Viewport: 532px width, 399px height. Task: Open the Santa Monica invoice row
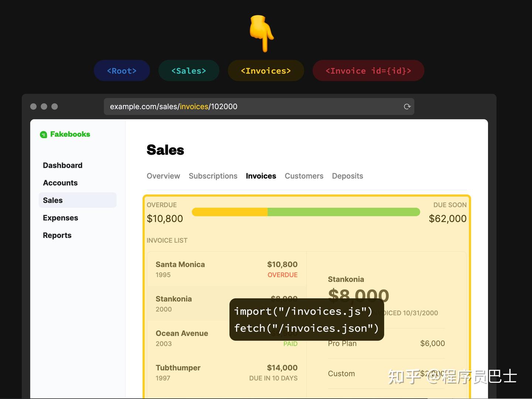pos(226,269)
